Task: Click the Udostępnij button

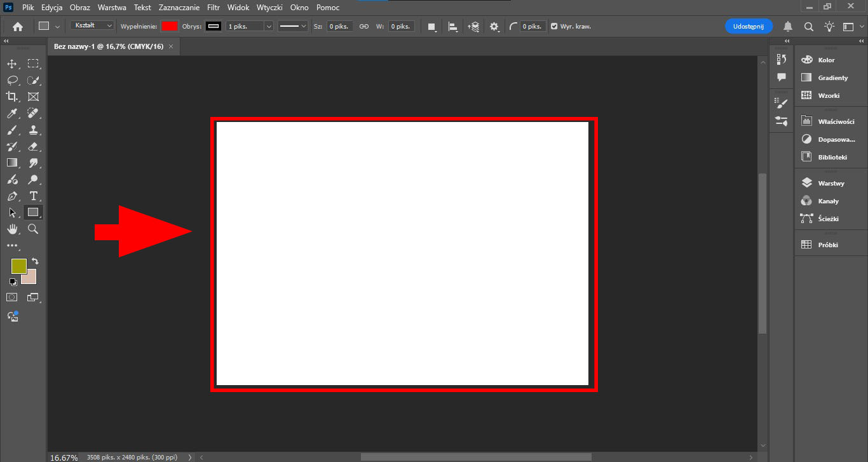Action: pos(749,26)
